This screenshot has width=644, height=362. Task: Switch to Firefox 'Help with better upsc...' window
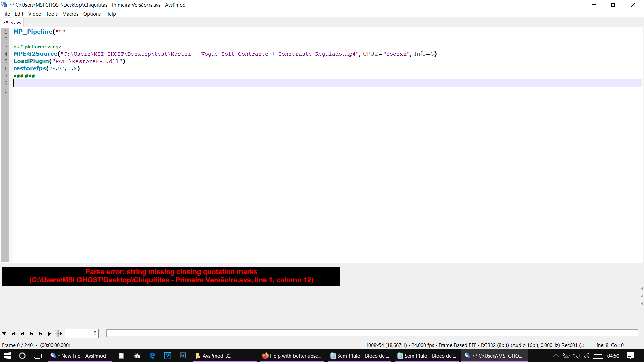292,356
